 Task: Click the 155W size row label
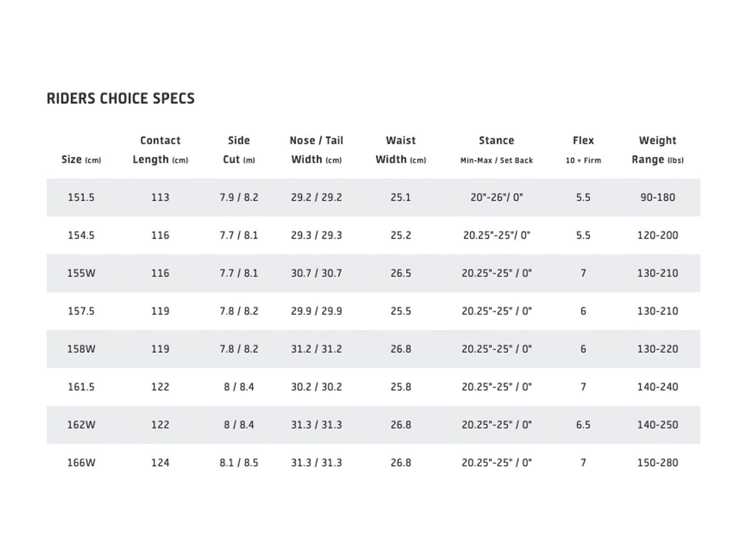tap(81, 273)
